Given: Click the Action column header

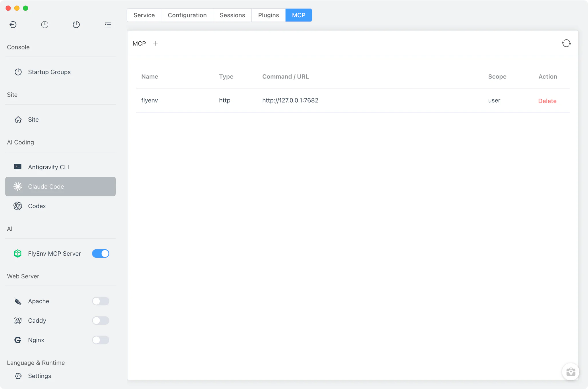Looking at the screenshot, I should (548, 76).
